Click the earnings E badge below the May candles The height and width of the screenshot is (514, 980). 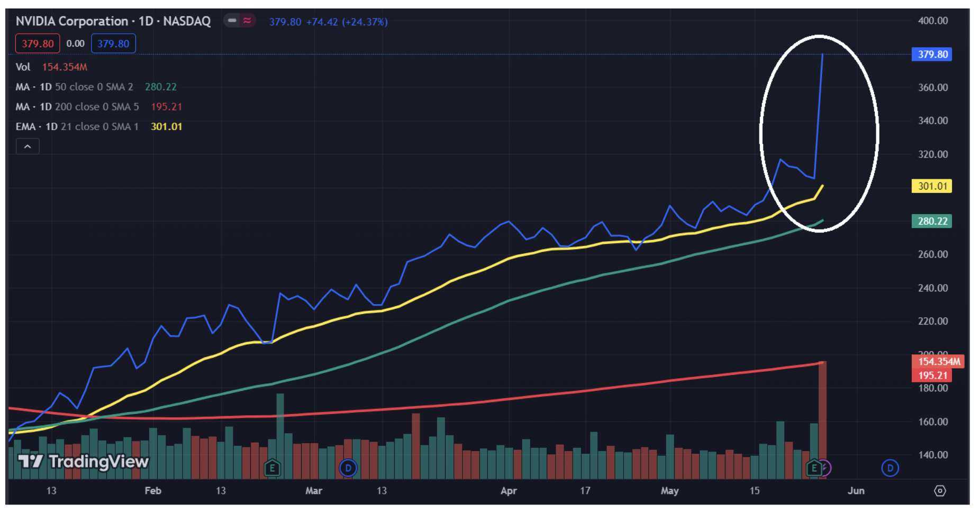[x=813, y=469]
